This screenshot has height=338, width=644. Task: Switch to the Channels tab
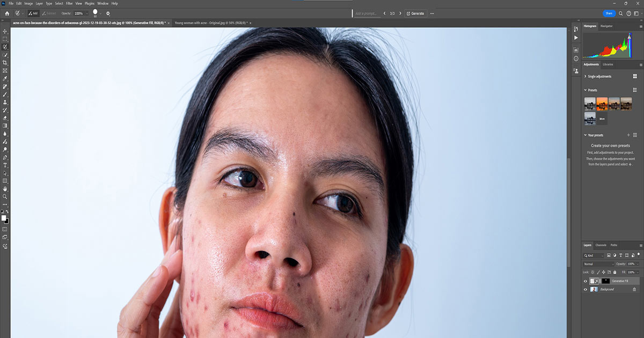point(601,245)
